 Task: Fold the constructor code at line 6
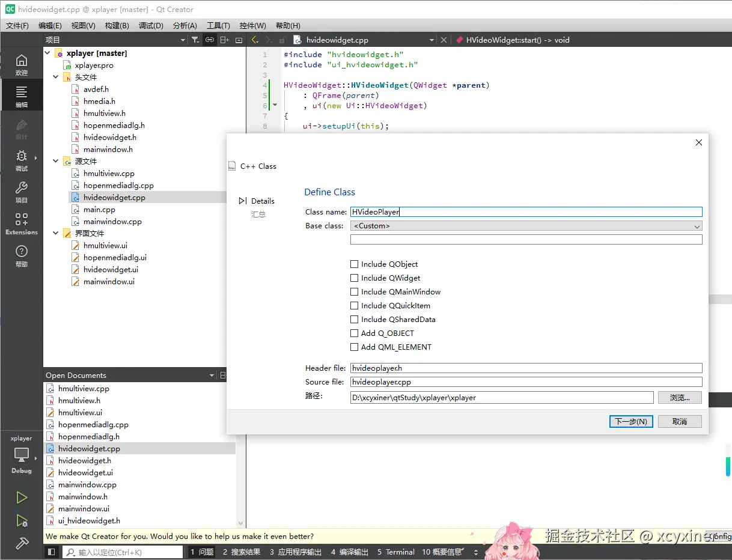tap(275, 105)
